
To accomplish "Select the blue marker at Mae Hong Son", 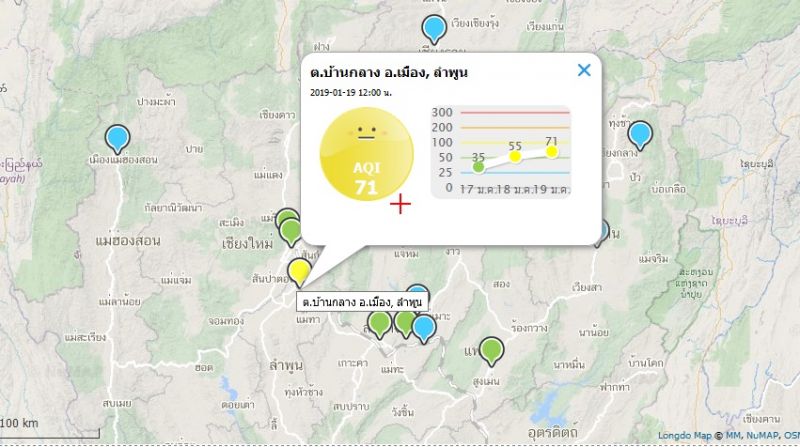I will click(x=118, y=138).
